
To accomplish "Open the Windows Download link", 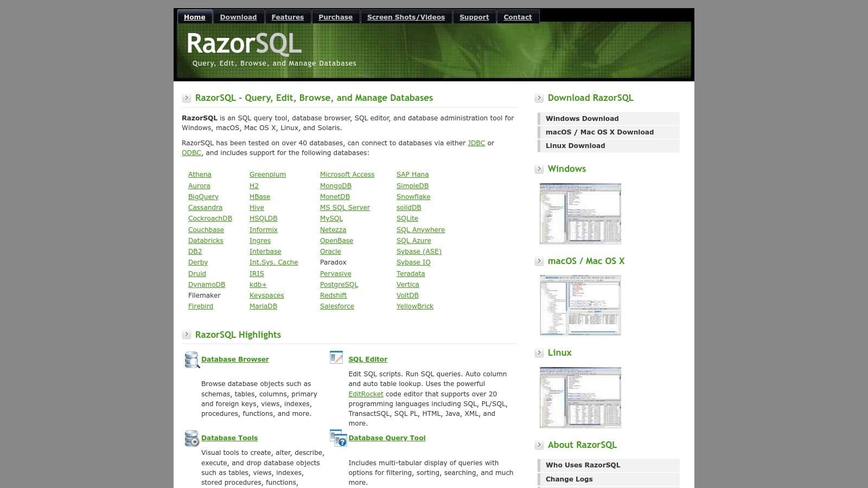I will click(582, 118).
